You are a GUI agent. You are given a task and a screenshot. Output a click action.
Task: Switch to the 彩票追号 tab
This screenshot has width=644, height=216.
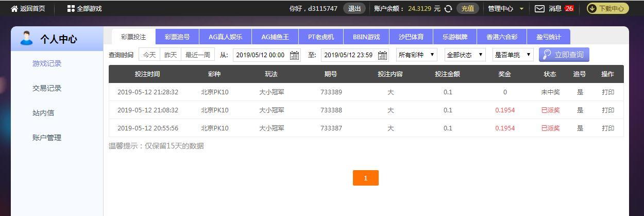pos(177,37)
